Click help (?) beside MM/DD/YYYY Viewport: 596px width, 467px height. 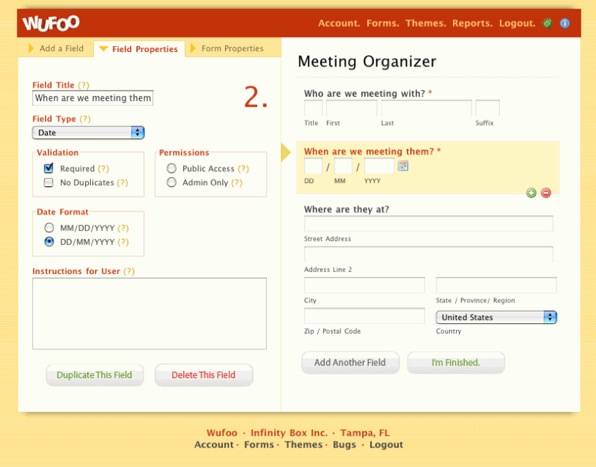coord(123,228)
